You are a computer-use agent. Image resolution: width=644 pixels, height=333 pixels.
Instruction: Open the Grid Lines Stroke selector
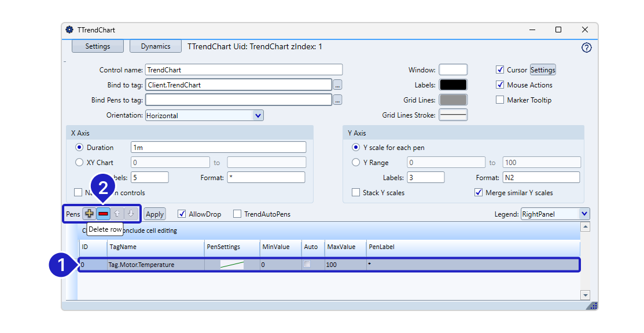click(x=453, y=115)
